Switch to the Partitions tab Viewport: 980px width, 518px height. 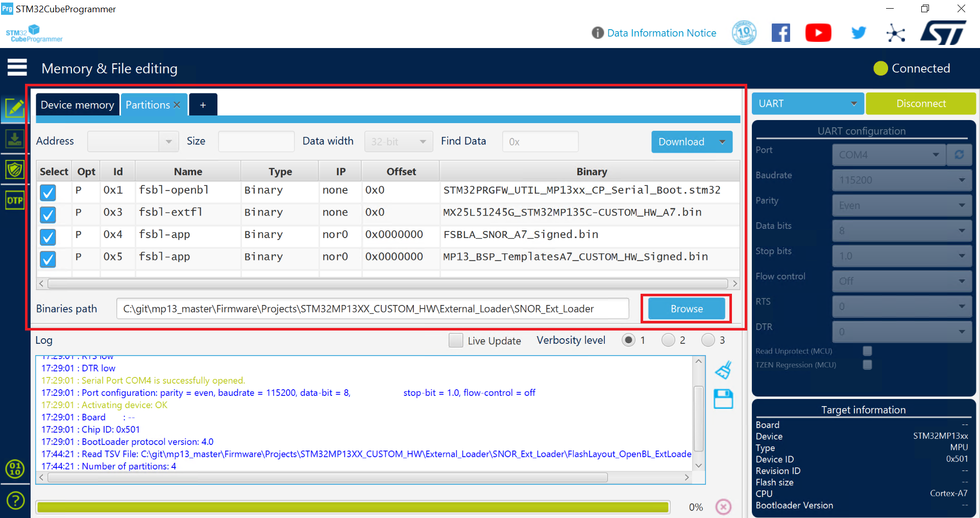click(148, 105)
